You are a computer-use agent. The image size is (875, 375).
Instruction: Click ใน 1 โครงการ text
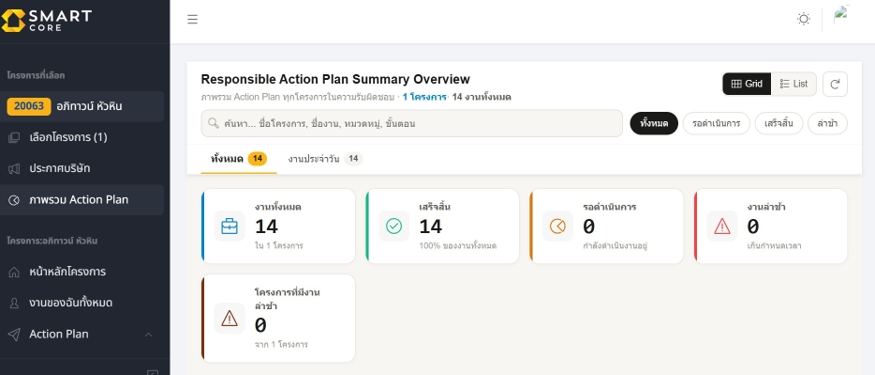pos(278,246)
